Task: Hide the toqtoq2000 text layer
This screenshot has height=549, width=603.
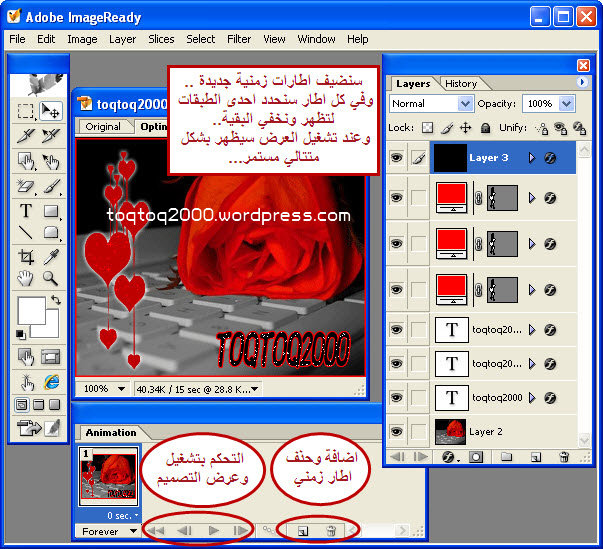Action: (397, 397)
